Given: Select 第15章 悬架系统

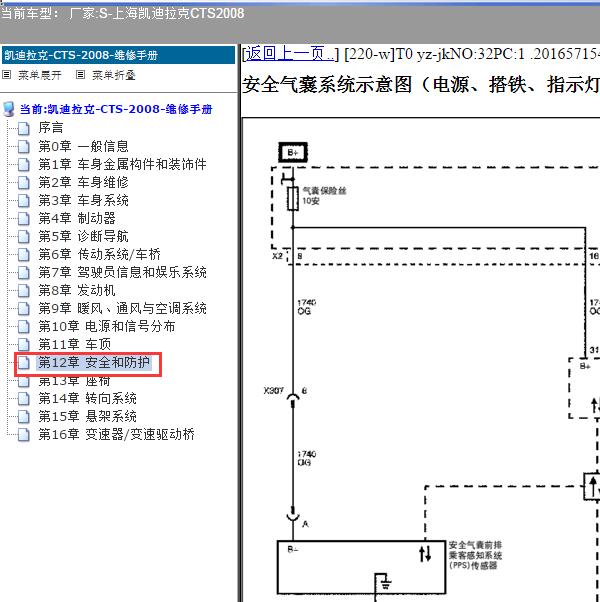Looking at the screenshot, I should click(x=88, y=417).
